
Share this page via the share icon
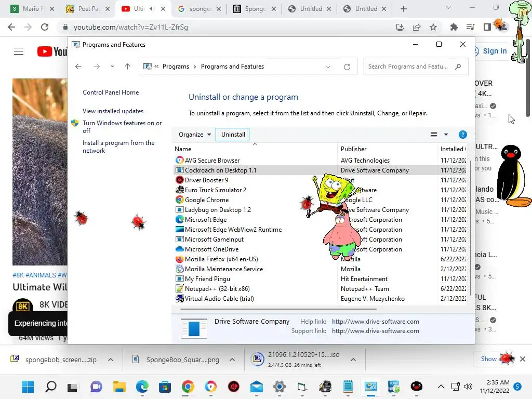[x=417, y=27]
